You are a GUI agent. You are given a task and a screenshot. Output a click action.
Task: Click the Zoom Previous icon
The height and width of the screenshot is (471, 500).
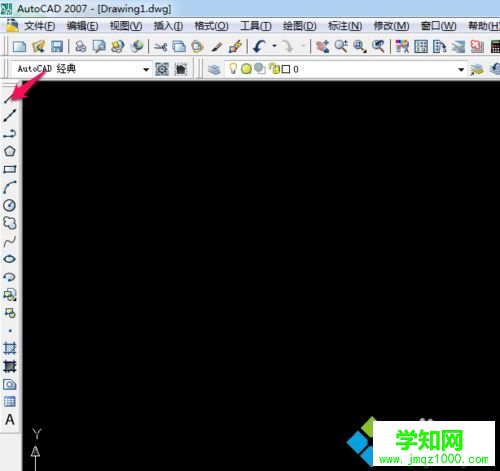378,46
